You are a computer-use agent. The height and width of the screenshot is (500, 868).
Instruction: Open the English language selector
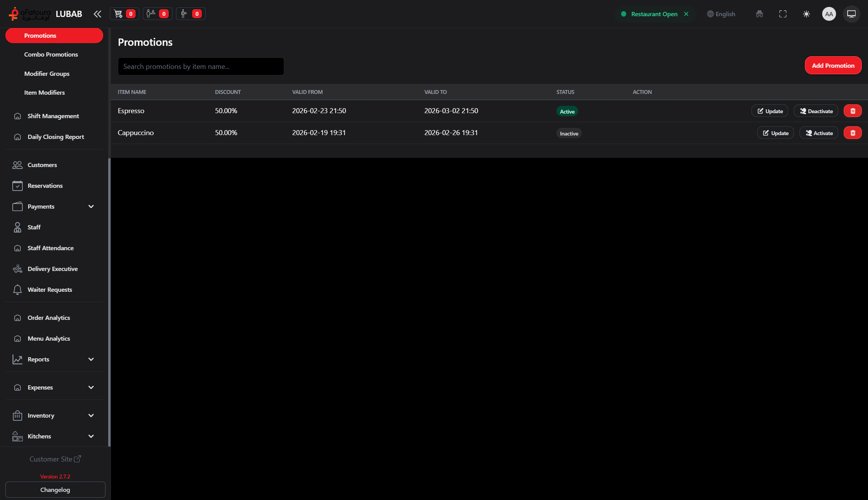click(721, 14)
